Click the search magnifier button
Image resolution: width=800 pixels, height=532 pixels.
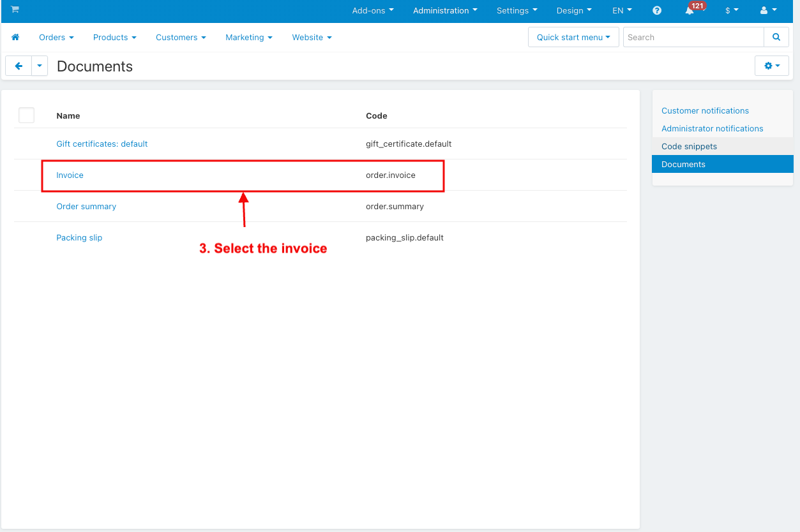776,37
